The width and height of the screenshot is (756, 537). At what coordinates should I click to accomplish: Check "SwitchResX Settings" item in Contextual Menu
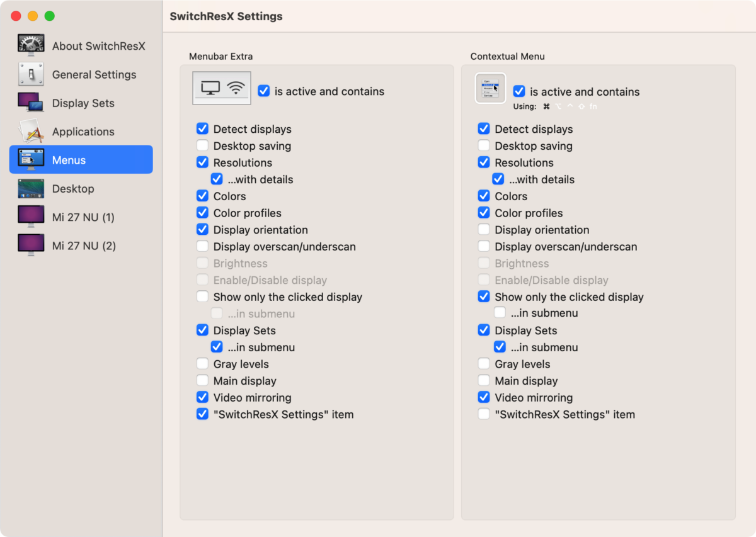point(484,414)
